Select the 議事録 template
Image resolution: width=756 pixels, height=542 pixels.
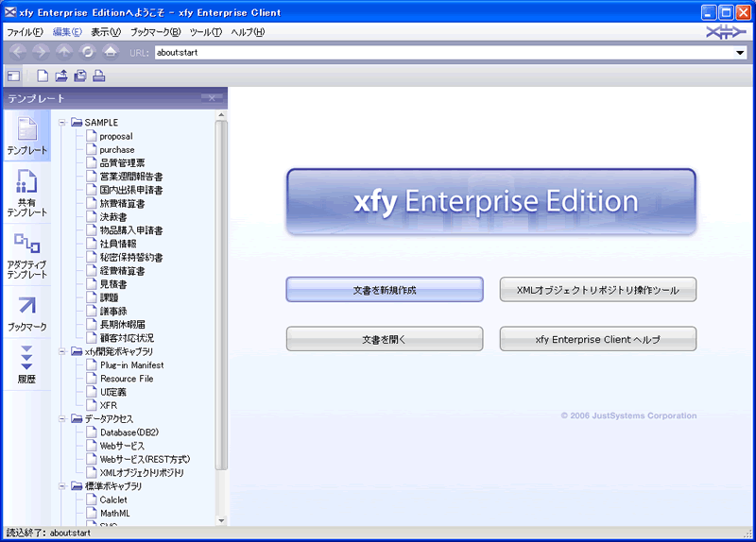pos(113,312)
